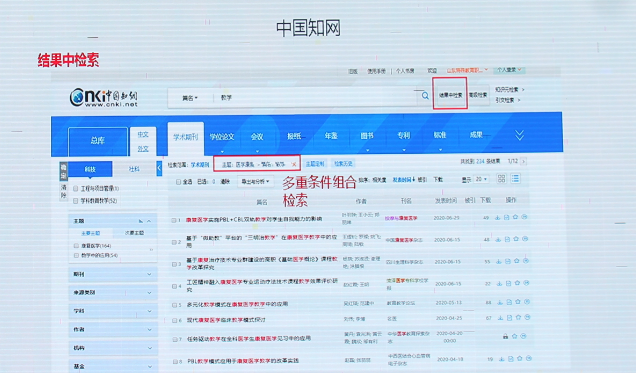Switch to 学位论文 tab
636x373 pixels.
pos(222,137)
